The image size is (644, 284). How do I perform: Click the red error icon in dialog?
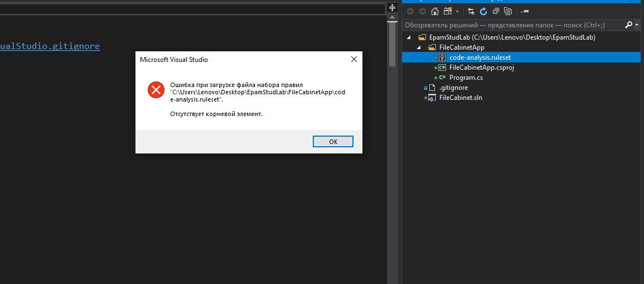click(x=156, y=89)
